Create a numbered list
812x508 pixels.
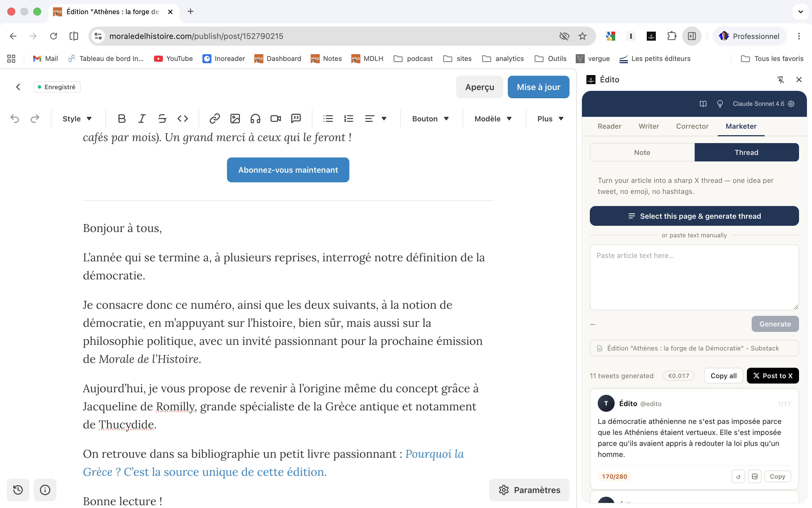348,119
